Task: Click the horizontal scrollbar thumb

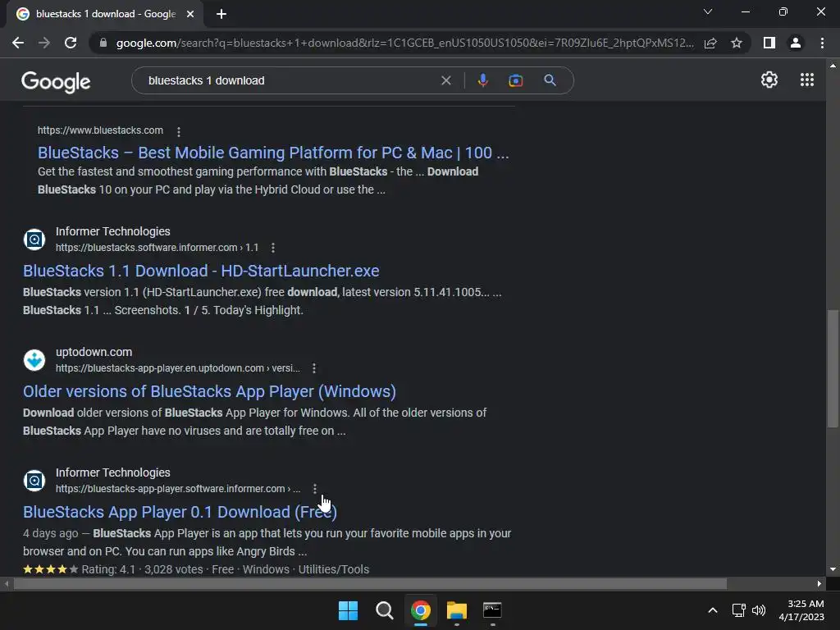Action: click(370, 584)
